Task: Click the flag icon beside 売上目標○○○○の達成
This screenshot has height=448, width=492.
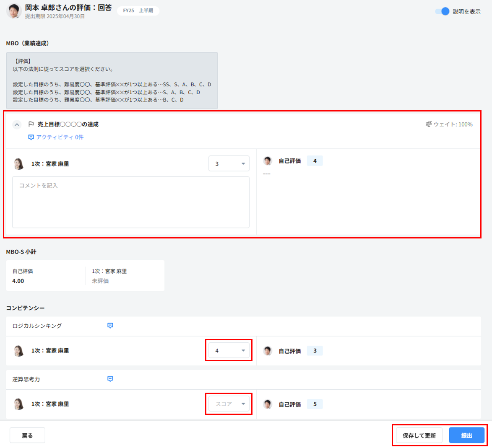Action: (x=31, y=124)
